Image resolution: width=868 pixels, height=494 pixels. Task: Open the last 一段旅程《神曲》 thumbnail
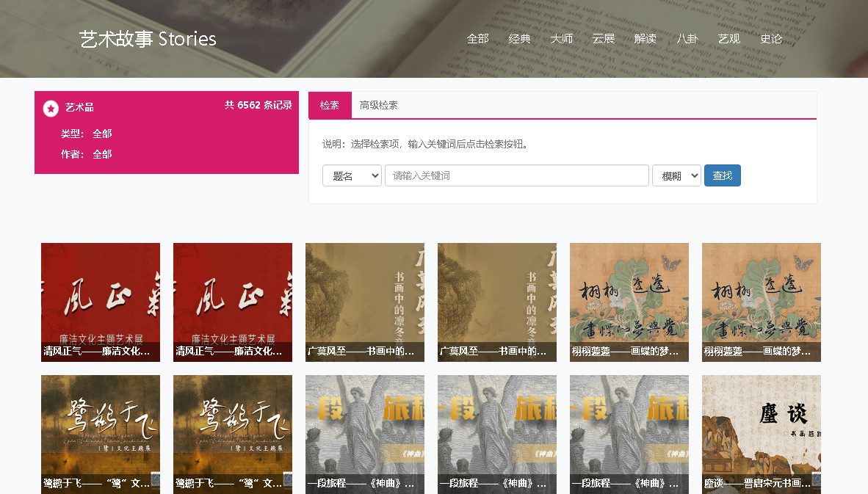click(x=629, y=435)
